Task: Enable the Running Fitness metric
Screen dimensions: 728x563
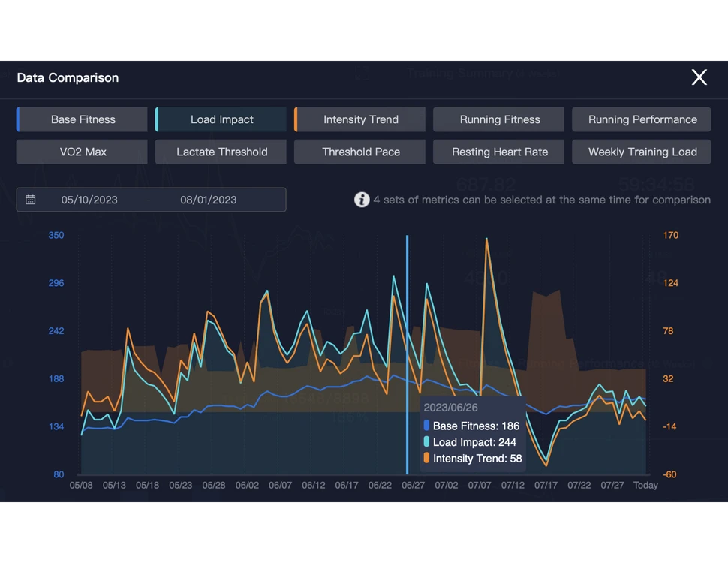Action: (x=499, y=119)
